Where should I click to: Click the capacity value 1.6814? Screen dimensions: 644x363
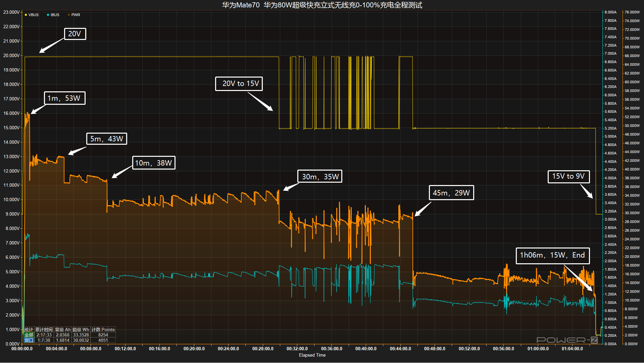point(63,340)
